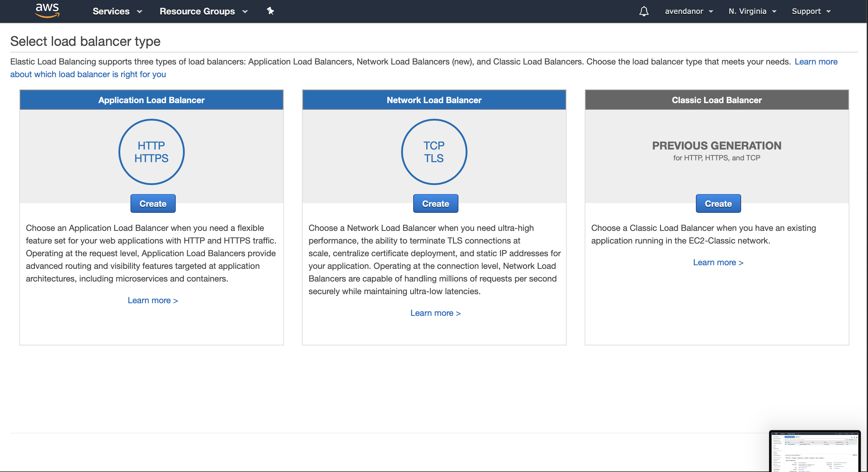Click the Classic Load Balancer header bar
Viewport: 868px width, 472px height.
click(x=716, y=100)
